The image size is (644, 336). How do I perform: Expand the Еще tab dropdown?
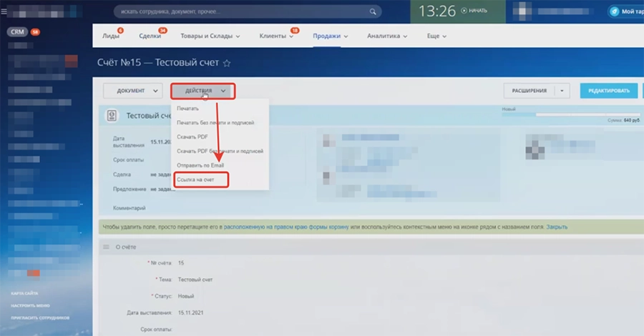436,36
